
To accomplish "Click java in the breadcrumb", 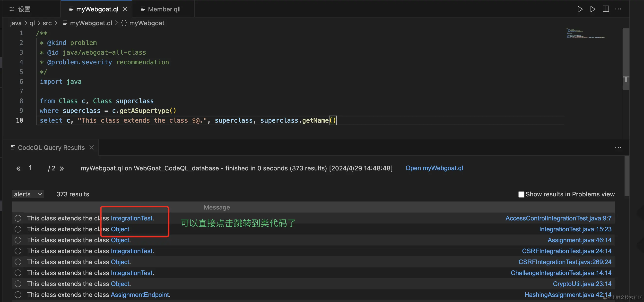I will point(16,23).
